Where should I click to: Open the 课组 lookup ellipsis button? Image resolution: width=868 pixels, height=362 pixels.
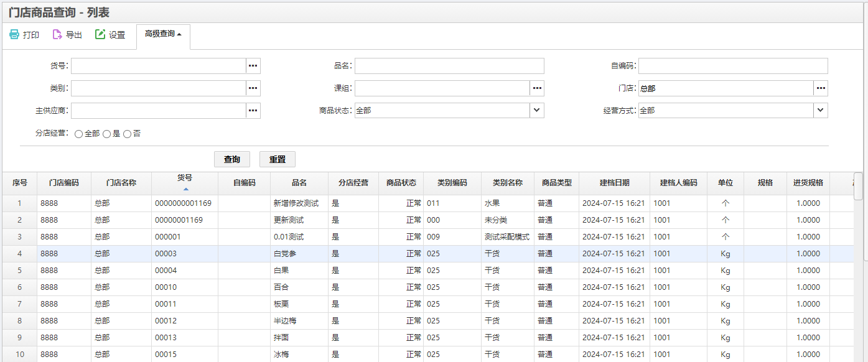pyautogui.click(x=537, y=88)
